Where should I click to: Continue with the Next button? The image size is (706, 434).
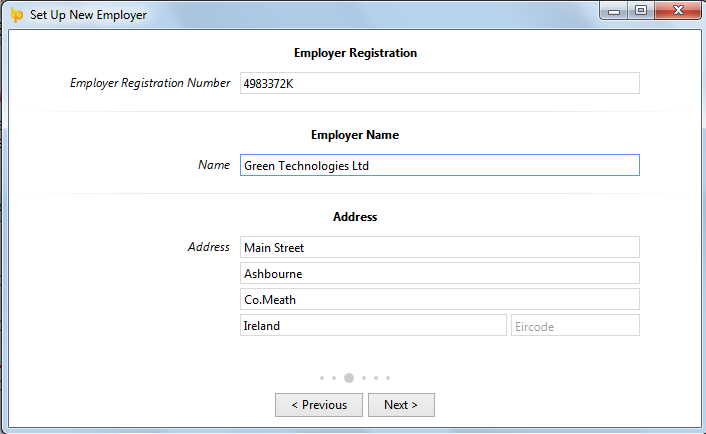coord(401,405)
